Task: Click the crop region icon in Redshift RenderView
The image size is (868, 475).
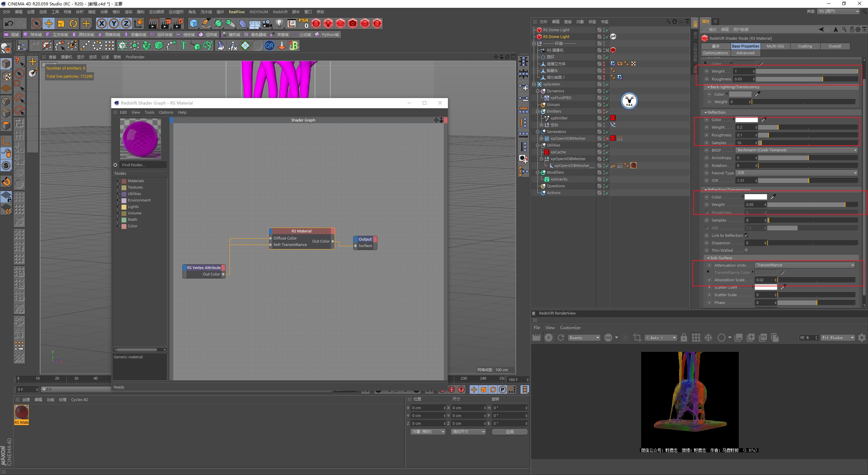Action: [x=637, y=338]
